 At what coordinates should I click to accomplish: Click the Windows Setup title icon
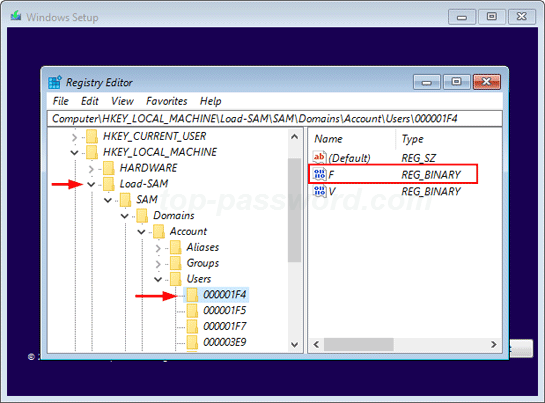point(16,16)
